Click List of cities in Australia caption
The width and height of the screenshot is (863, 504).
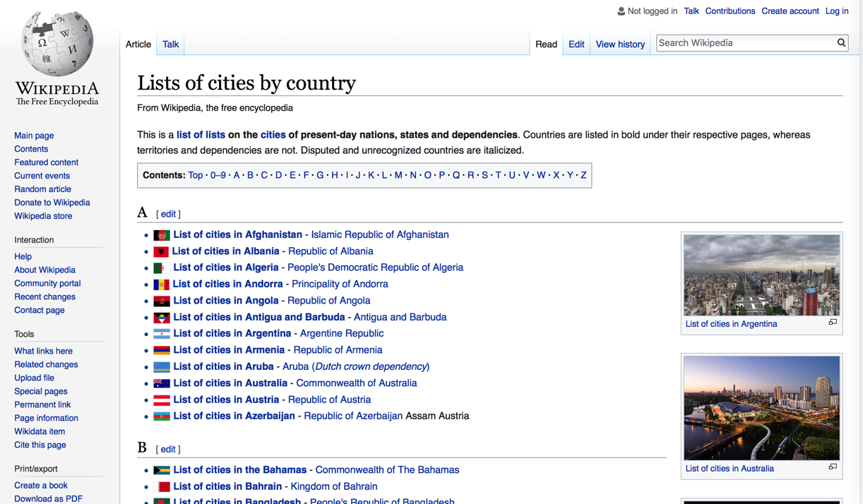point(730,469)
